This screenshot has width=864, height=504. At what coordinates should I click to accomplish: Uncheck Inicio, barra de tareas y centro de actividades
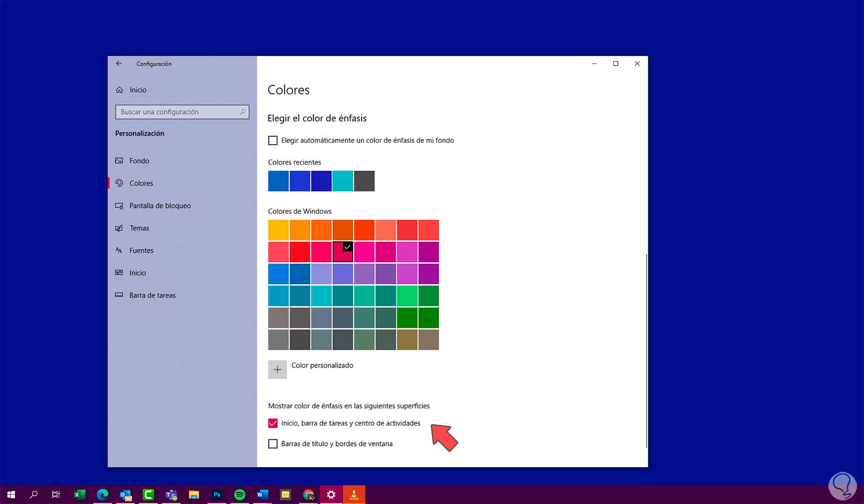click(273, 423)
